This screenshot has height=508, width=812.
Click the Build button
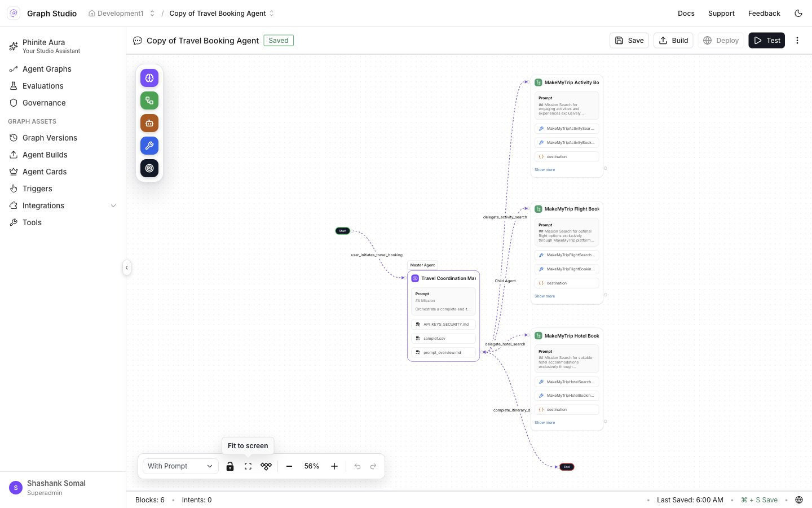pyautogui.click(x=673, y=41)
